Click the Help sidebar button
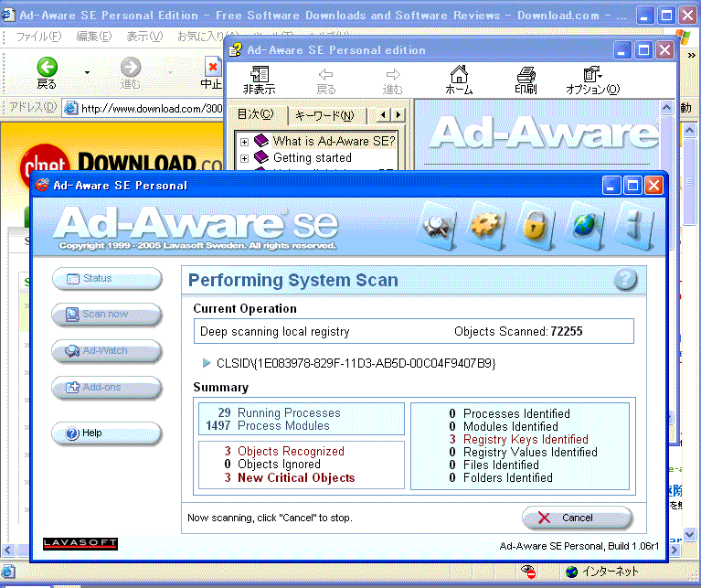This screenshot has width=701, height=588. tap(106, 433)
